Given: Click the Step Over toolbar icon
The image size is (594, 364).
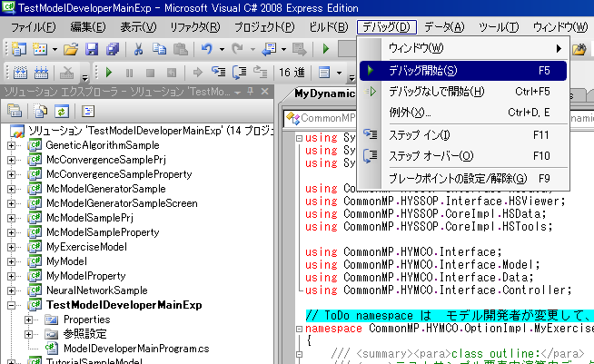Looking at the screenshot, I should coord(240,72).
